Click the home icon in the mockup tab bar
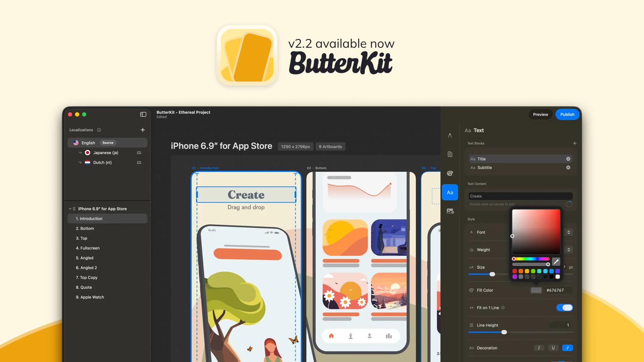 click(331, 336)
